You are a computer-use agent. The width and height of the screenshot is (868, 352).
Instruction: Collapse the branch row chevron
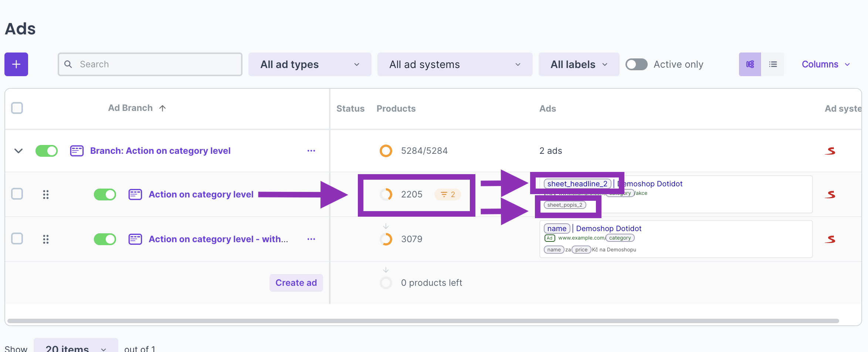(x=18, y=151)
